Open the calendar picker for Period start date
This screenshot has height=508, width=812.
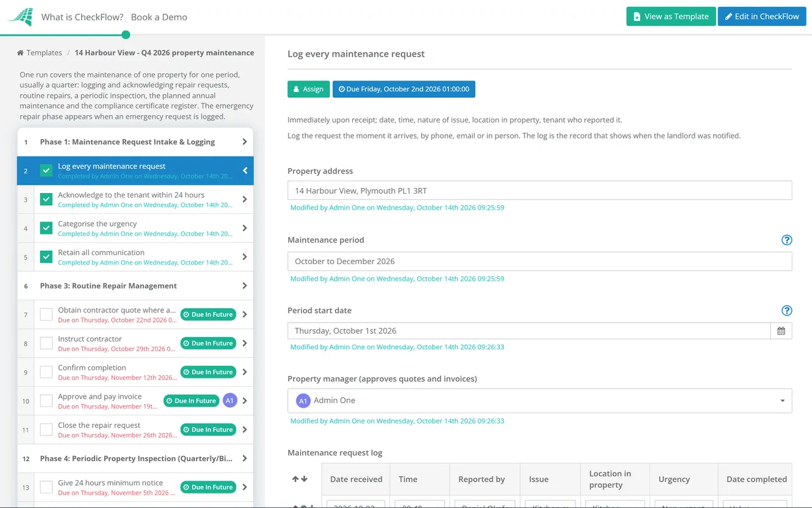(781, 331)
